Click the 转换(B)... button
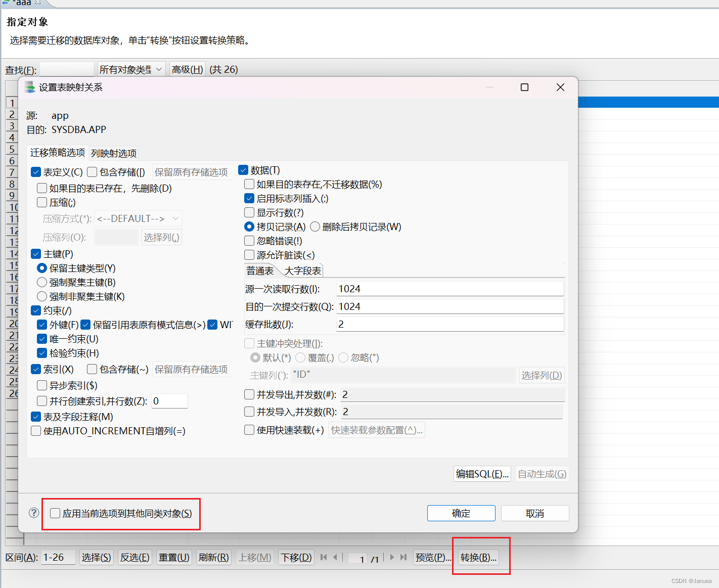Image resolution: width=719 pixels, height=588 pixels. click(x=479, y=557)
